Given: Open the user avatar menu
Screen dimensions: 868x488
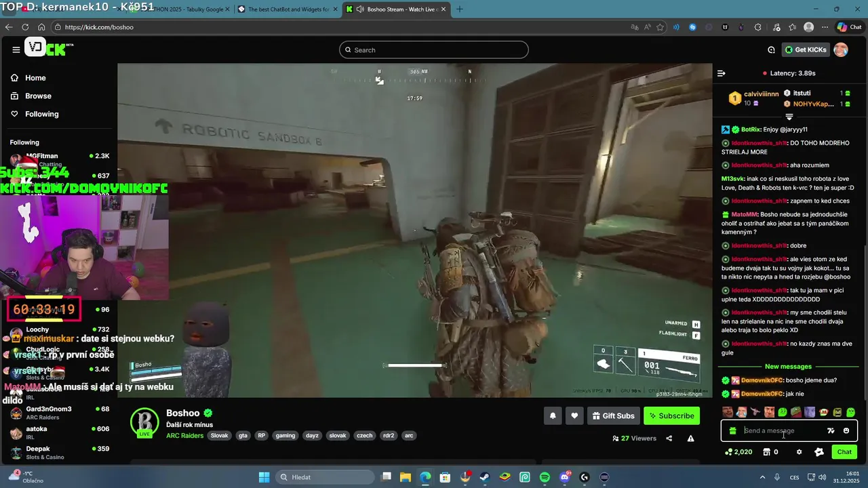Looking at the screenshot, I should (841, 49).
